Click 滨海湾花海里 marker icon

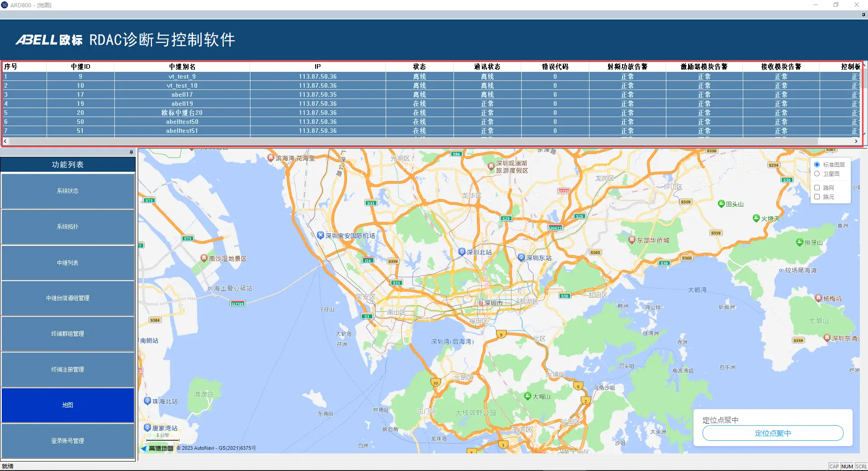[x=270, y=158]
